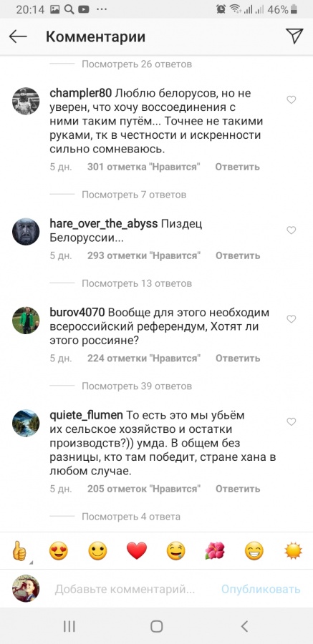Screen dimensions: 313x644
Task: Tap the back arrow next to Комментарии
Action: pyautogui.click(x=18, y=36)
